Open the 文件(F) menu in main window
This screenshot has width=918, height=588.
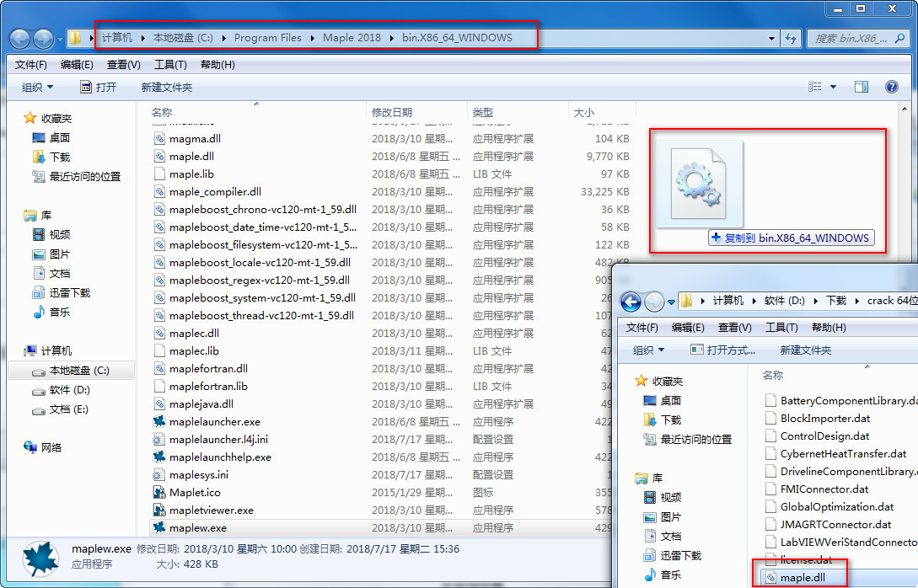[31, 64]
